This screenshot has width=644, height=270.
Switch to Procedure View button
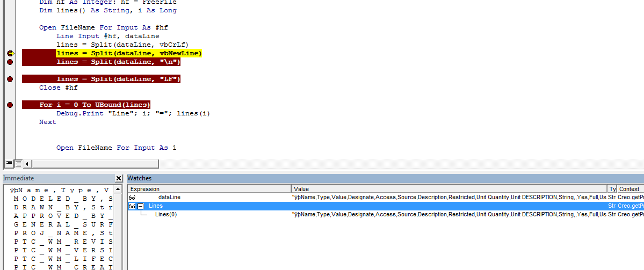point(9,164)
